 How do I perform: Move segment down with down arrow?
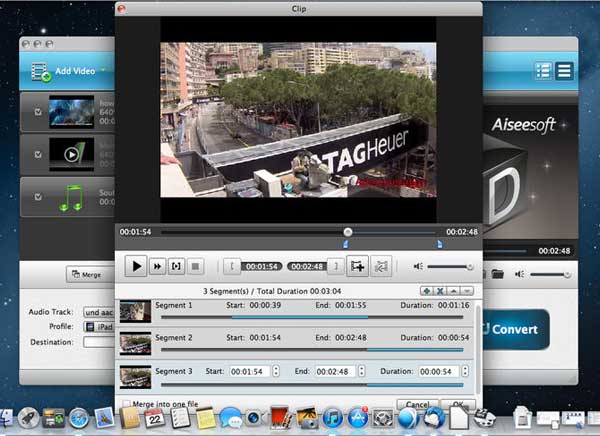pyautogui.click(x=467, y=291)
